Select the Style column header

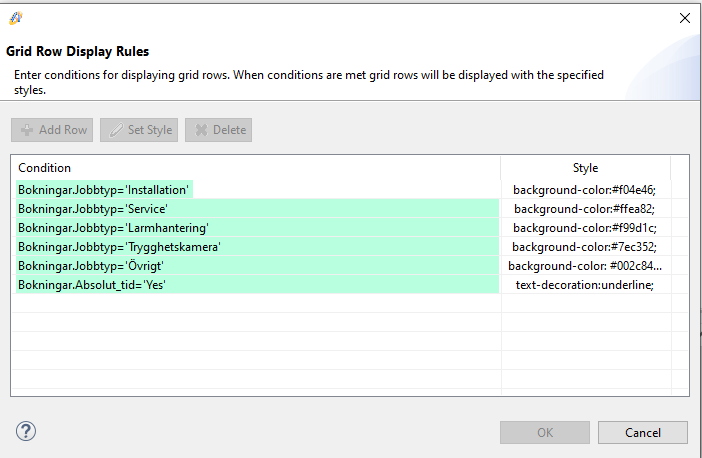585,168
